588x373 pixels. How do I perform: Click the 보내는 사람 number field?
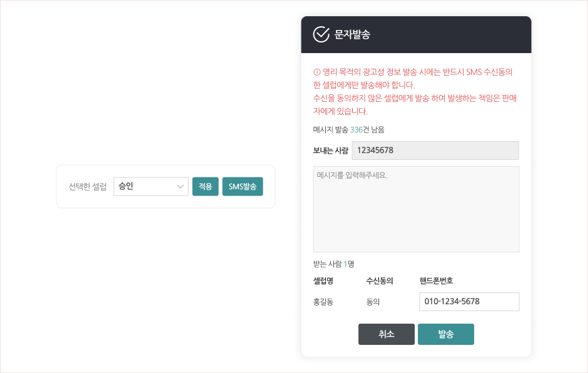(x=435, y=150)
